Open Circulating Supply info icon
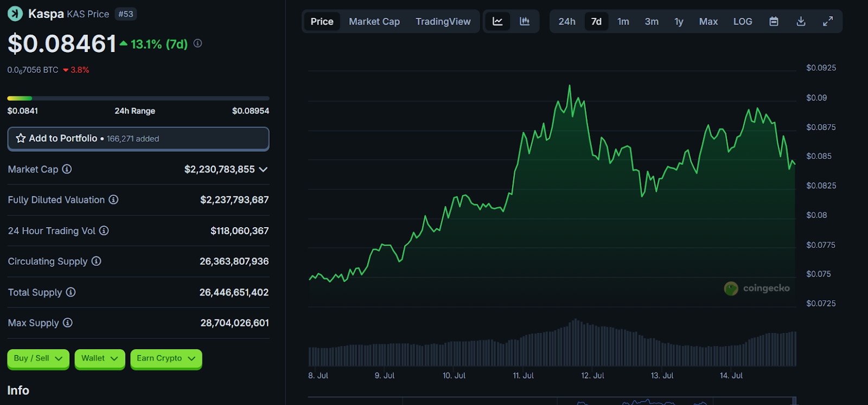 coord(96,261)
